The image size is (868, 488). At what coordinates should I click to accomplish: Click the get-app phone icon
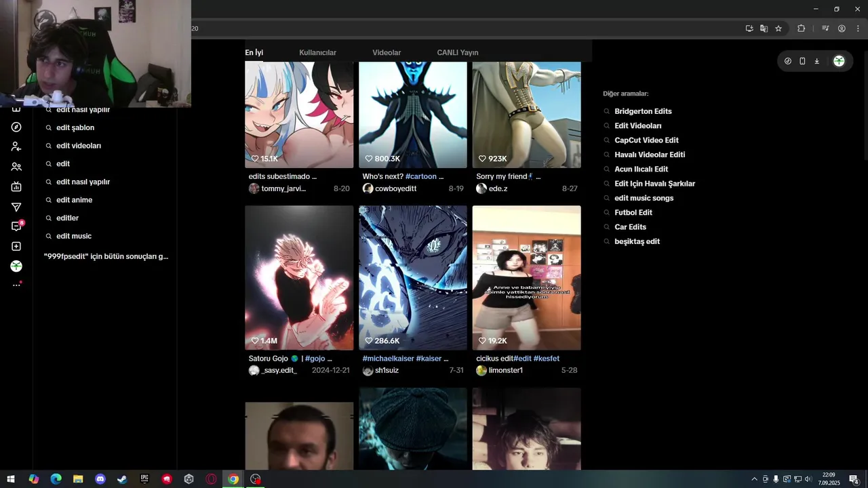(x=802, y=61)
